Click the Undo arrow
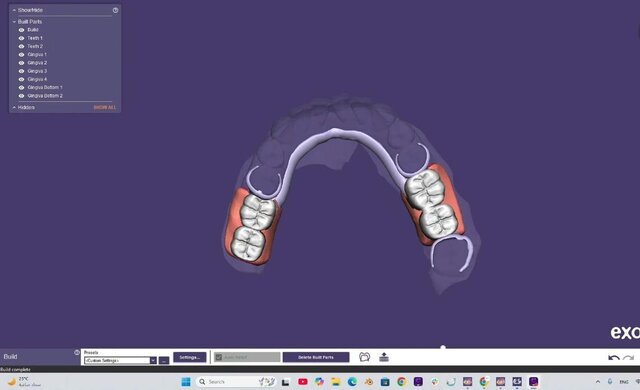 point(613,358)
